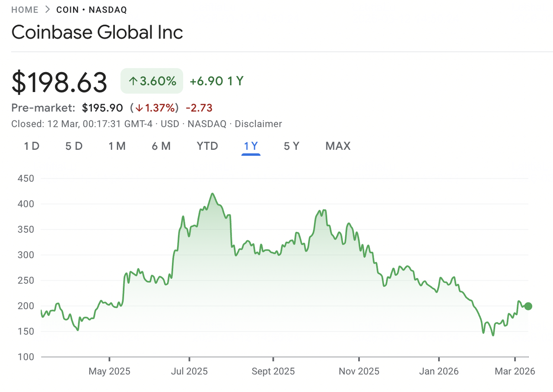553x392 pixels.
Task: Open the Disclaimer link
Action: pos(259,124)
